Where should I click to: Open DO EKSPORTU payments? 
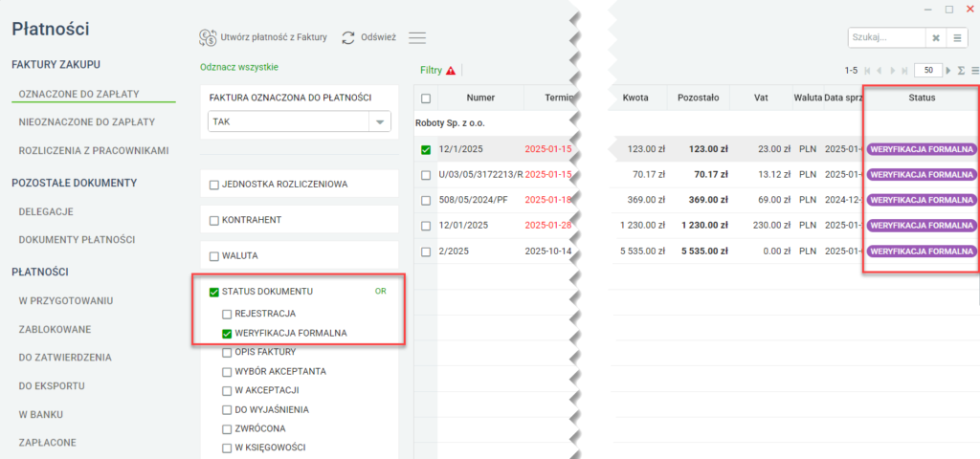(52, 386)
